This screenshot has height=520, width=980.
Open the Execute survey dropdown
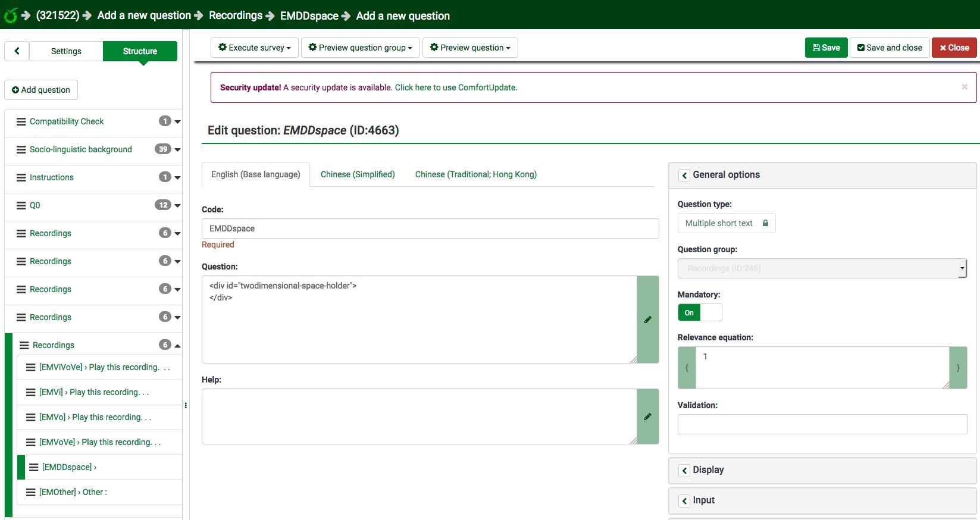point(255,48)
